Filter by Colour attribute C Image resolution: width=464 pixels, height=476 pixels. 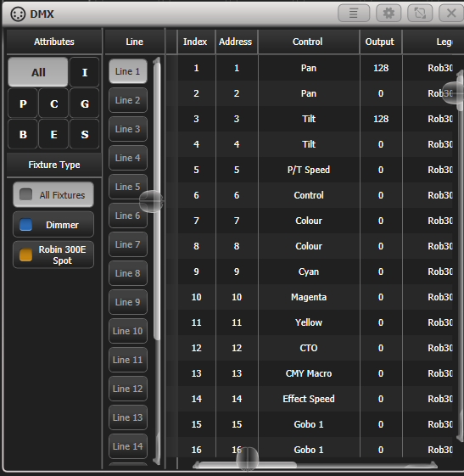click(x=53, y=104)
